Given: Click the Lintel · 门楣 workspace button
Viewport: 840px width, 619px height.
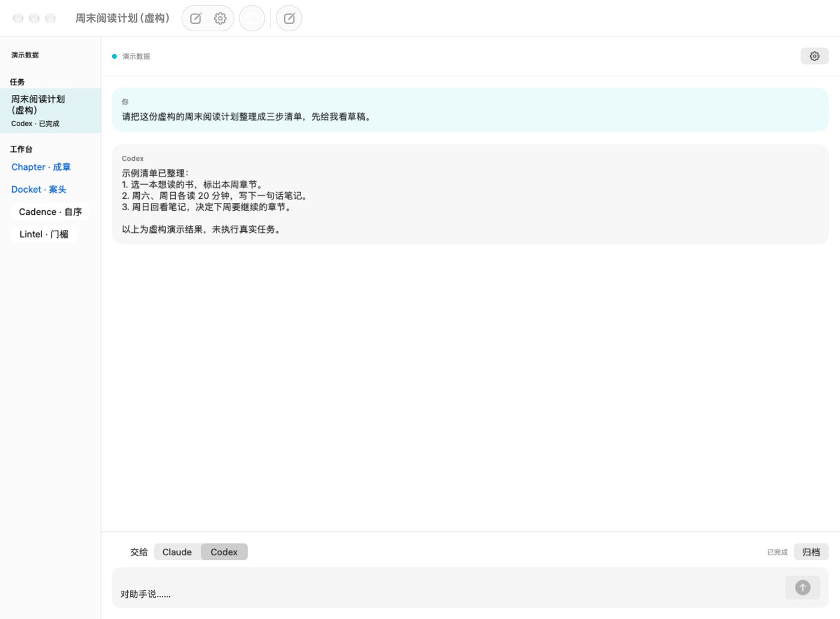Looking at the screenshot, I should pos(44,234).
